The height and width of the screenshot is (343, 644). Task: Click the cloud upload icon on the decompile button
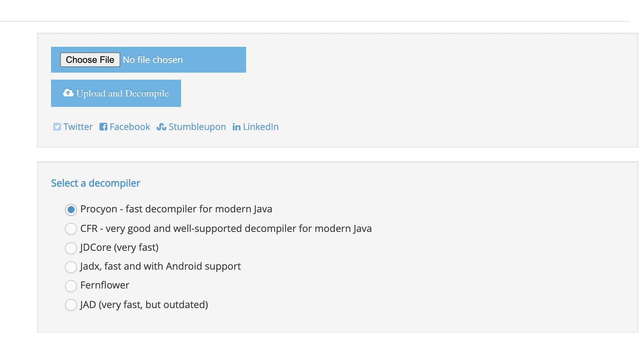click(x=67, y=93)
